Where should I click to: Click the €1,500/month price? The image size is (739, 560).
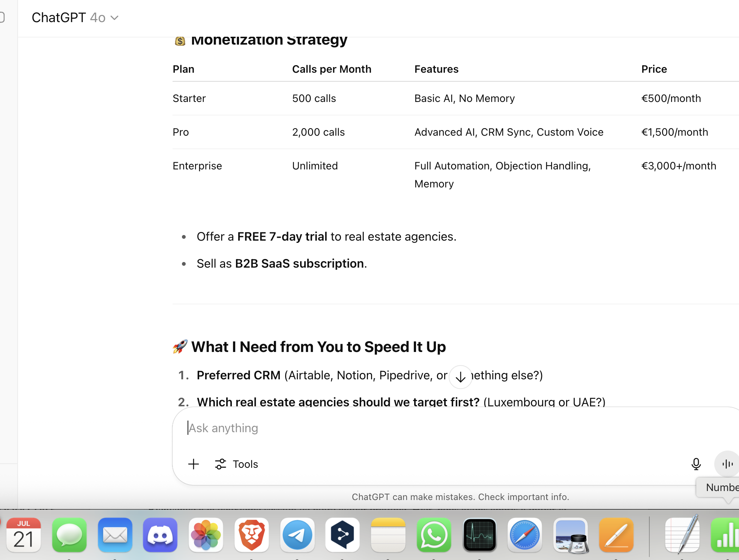click(674, 132)
